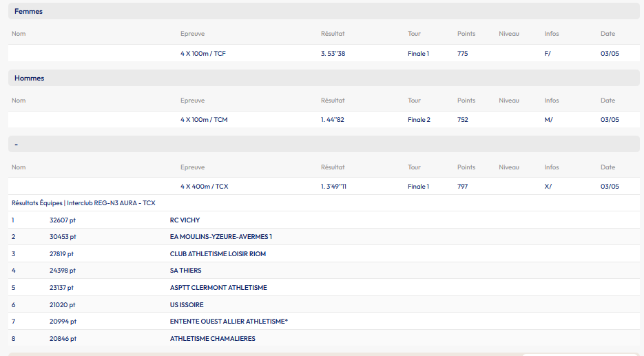Click the Hommes section header
This screenshot has width=644, height=356.
[x=324, y=78]
